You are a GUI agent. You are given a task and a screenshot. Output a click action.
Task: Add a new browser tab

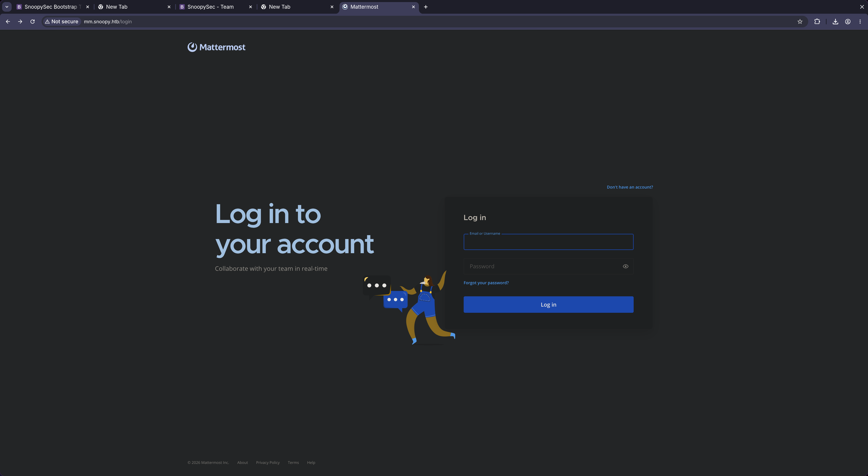pos(426,7)
